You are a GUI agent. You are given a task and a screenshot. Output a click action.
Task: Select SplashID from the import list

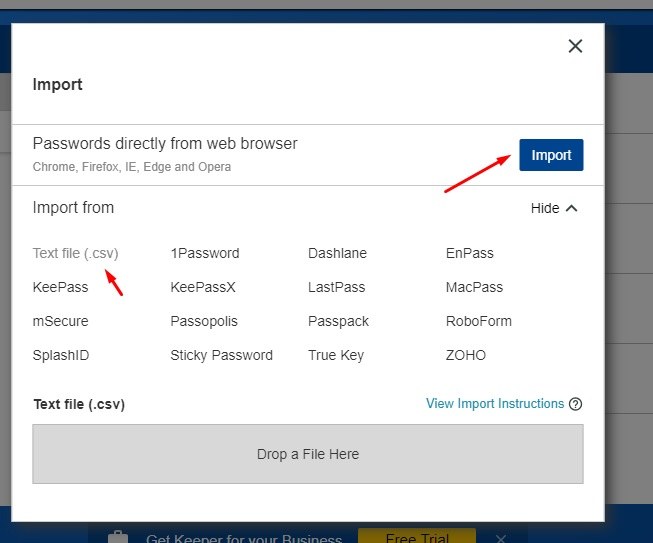click(61, 355)
